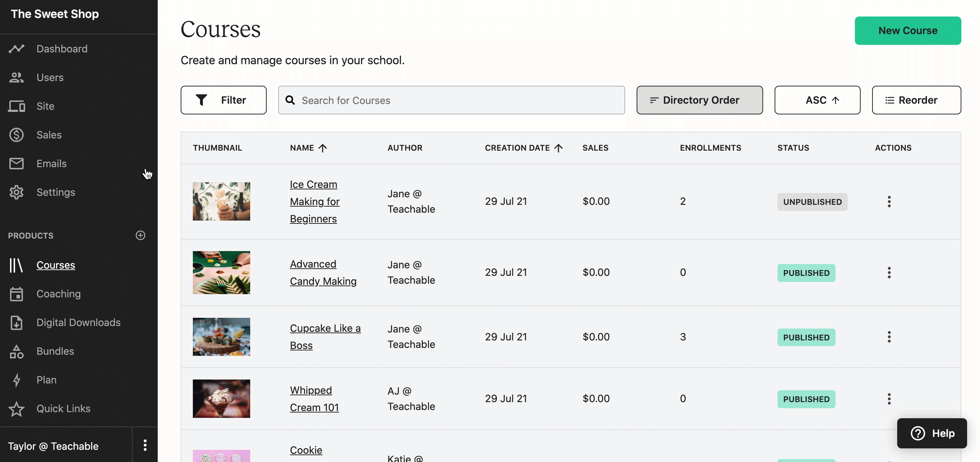
Task: Click the UNPUBLISHED status badge
Action: (x=812, y=202)
